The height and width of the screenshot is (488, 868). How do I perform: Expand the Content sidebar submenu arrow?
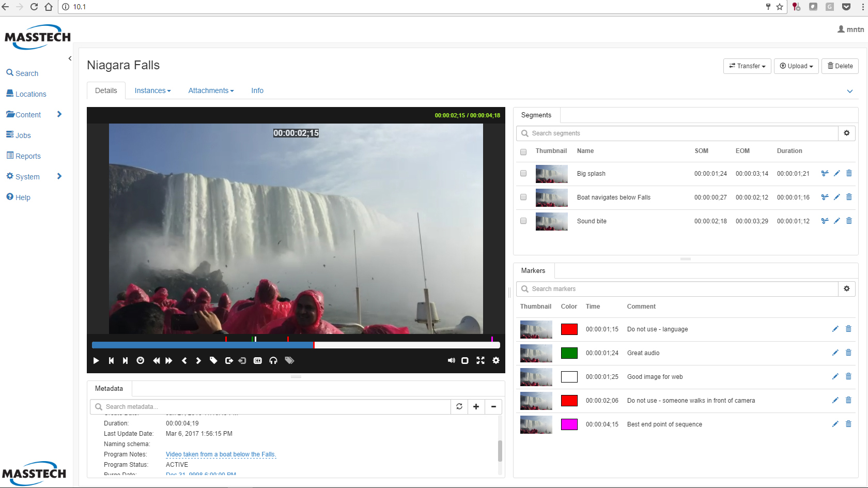(59, 114)
